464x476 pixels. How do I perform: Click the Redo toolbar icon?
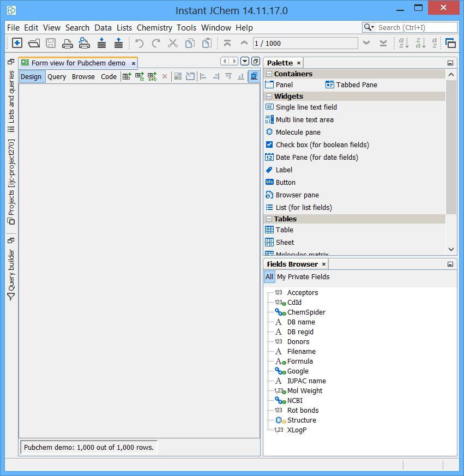tap(156, 43)
